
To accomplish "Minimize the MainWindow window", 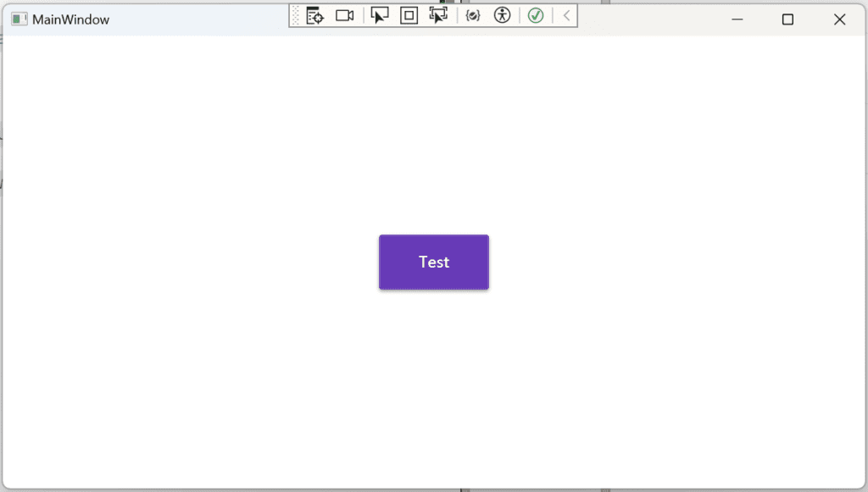I will 737,19.
